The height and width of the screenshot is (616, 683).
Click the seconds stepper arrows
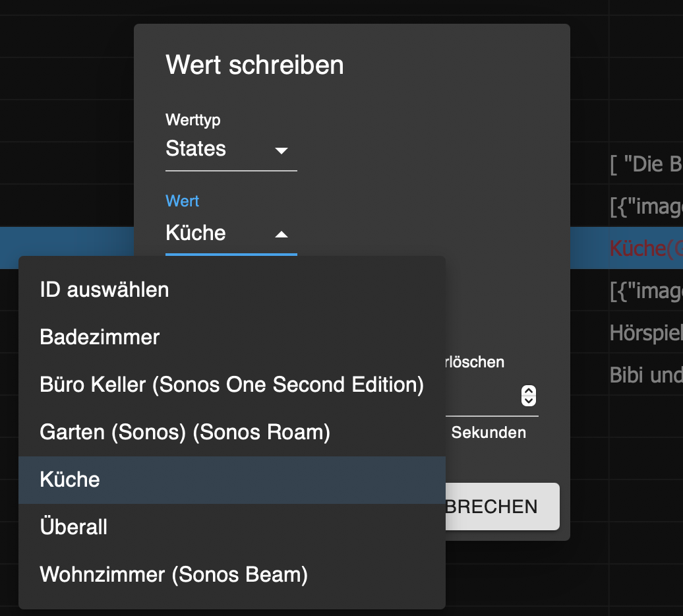(x=528, y=396)
